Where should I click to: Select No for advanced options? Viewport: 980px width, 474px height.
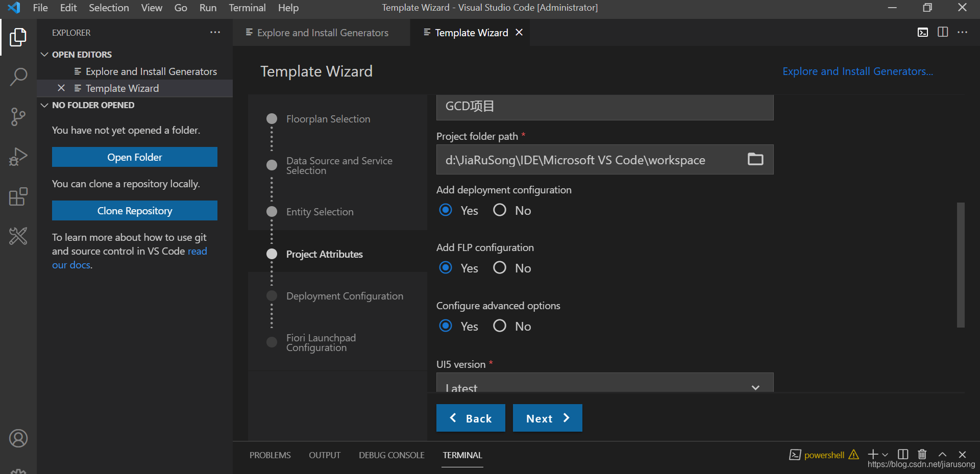(500, 326)
